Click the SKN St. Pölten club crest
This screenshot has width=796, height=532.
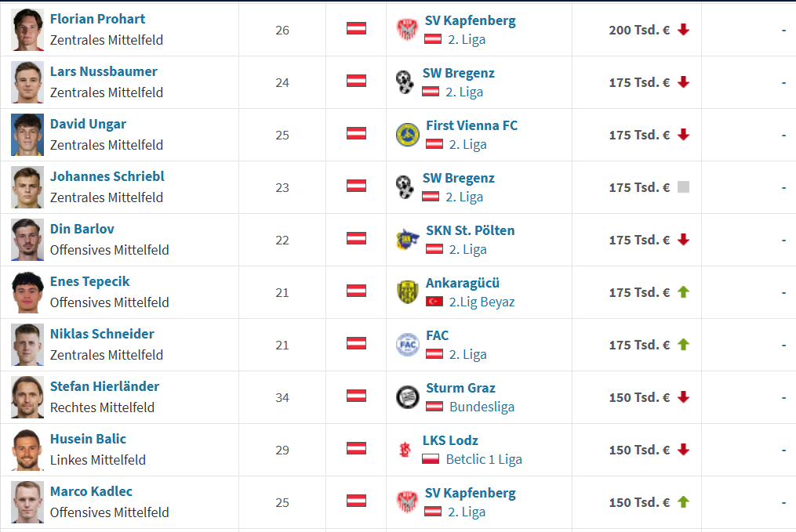click(x=407, y=240)
